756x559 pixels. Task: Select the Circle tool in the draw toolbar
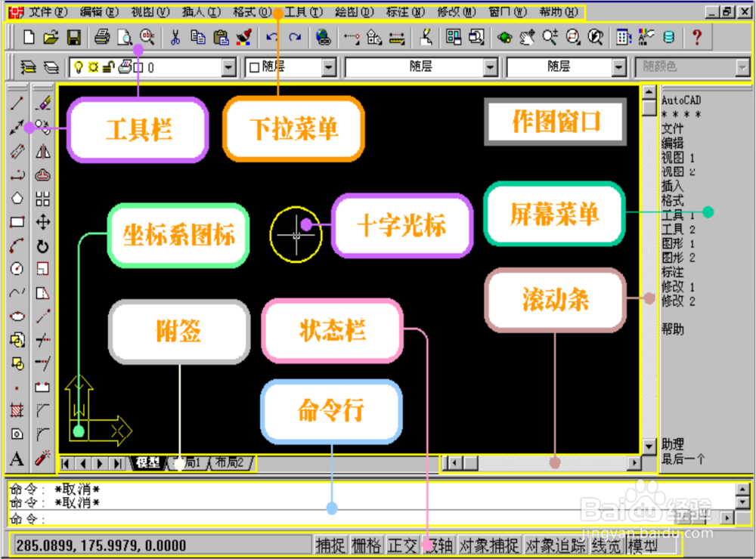(17, 270)
